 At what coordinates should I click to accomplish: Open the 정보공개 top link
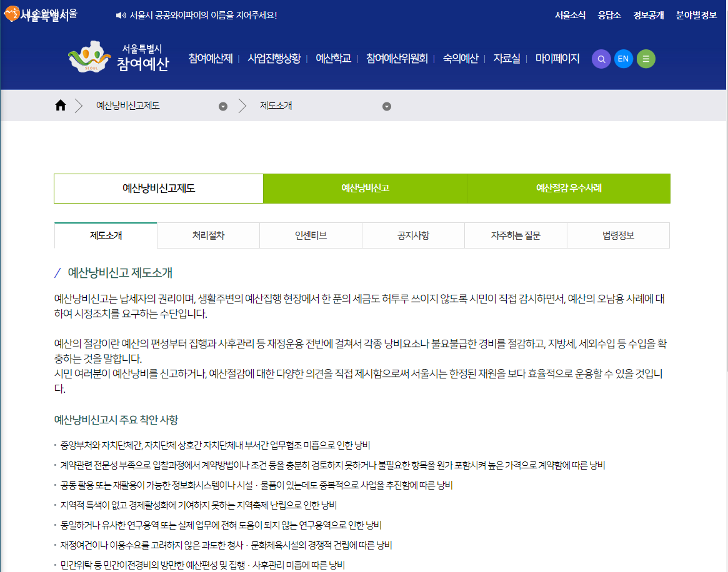point(648,16)
